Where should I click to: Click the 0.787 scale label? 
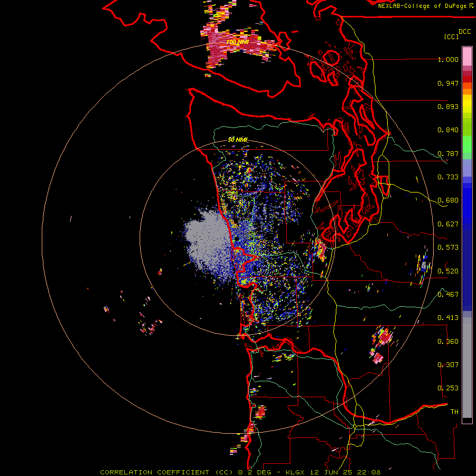pos(448,153)
